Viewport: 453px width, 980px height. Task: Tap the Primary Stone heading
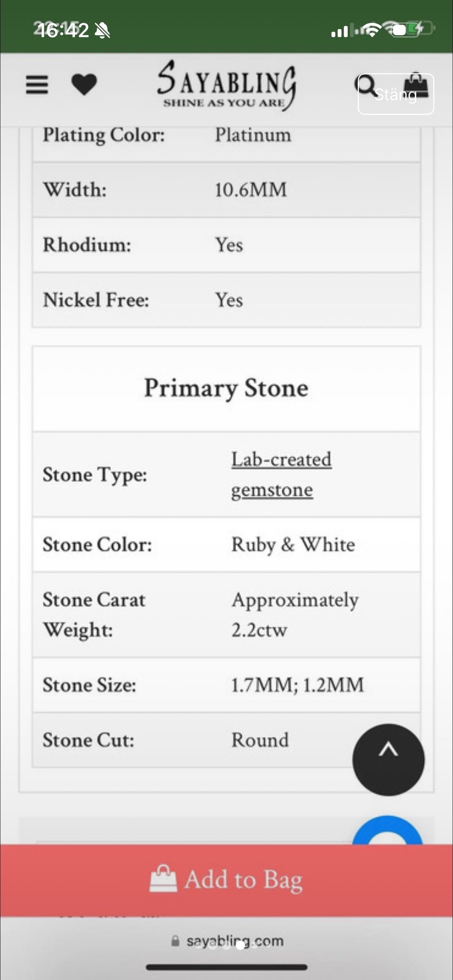click(x=226, y=388)
